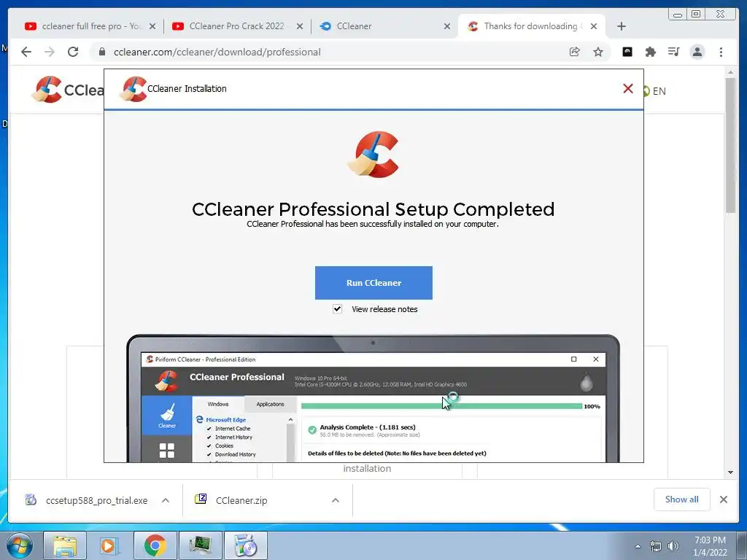
Task: Click the scrollbar up arrow
Action: 730,72
